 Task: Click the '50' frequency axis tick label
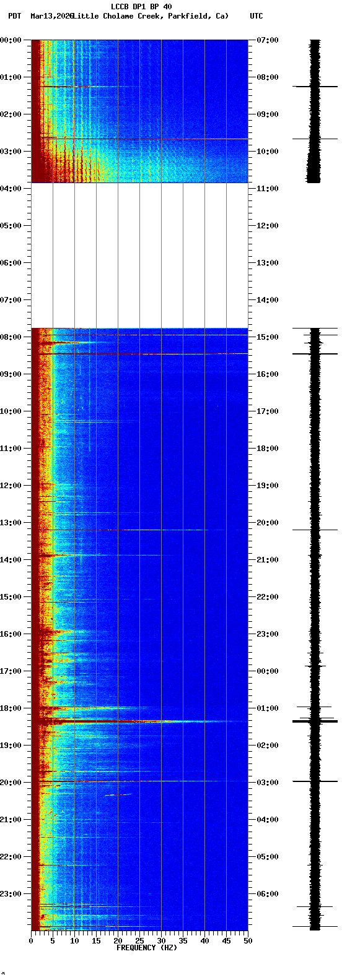point(248,941)
